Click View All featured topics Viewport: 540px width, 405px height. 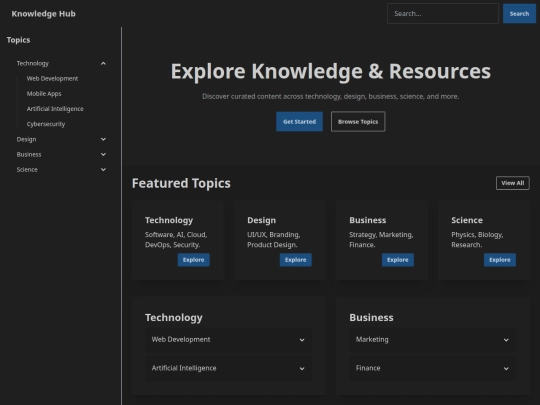[512, 183]
